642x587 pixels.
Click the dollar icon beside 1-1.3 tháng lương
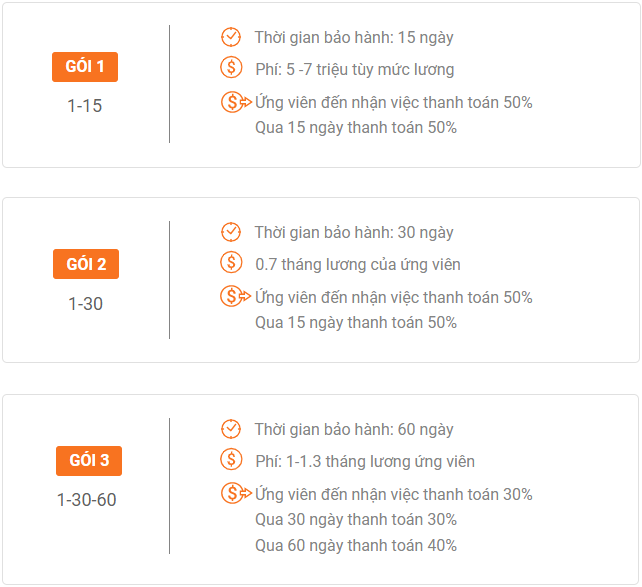(231, 460)
